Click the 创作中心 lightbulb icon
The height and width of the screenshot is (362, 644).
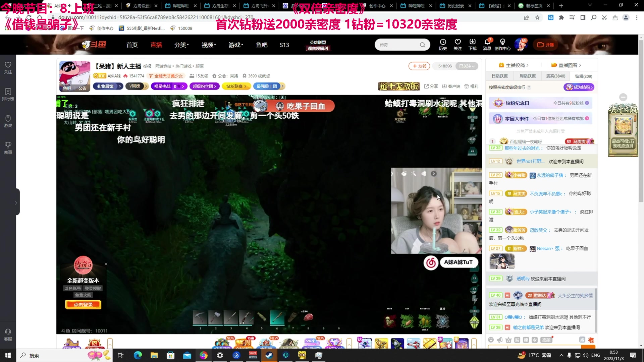coord(502,44)
